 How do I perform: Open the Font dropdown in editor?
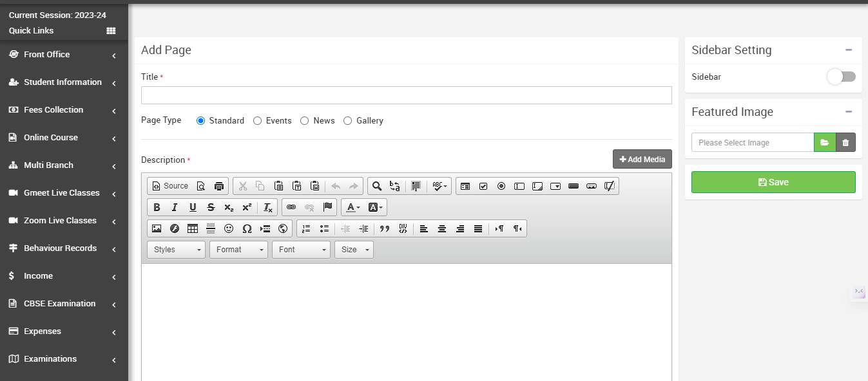click(301, 250)
